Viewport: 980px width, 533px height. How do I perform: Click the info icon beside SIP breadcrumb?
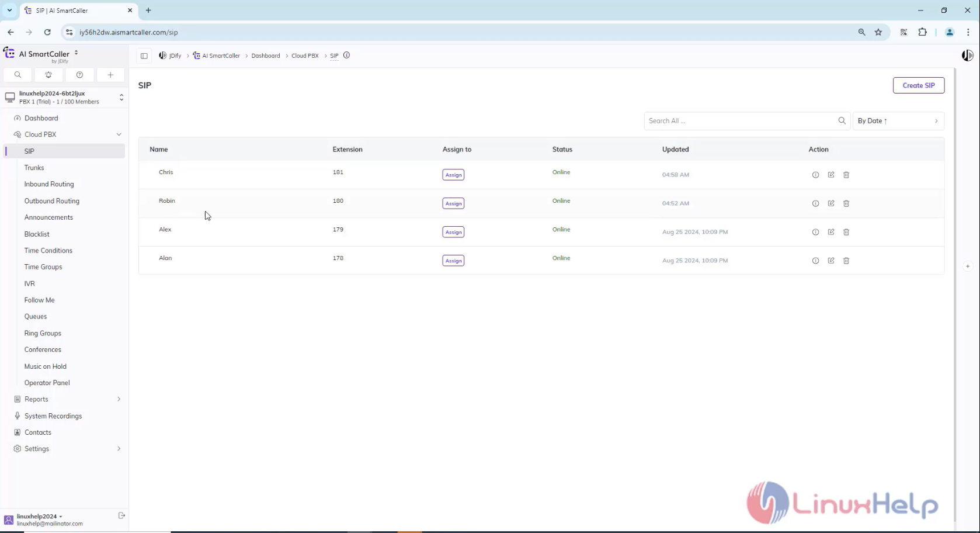346,56
